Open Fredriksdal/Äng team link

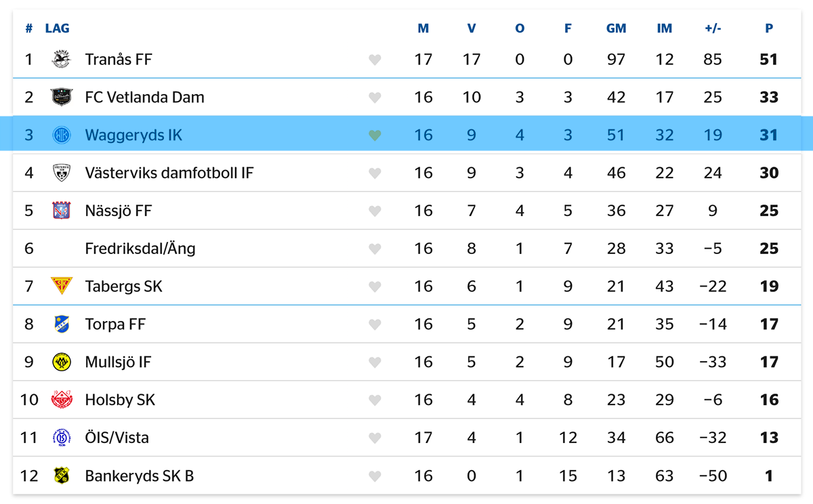(140, 249)
